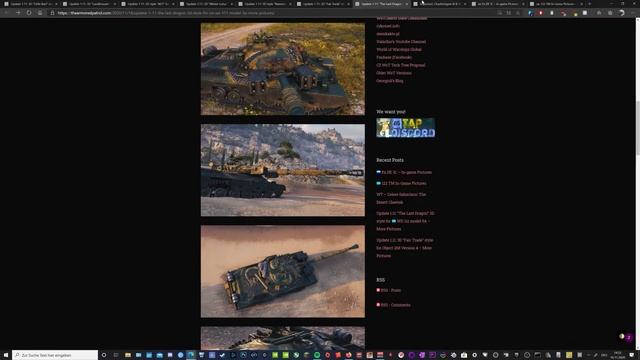Switch to the second browser tab
The image size is (640, 360).
click(x=89, y=4)
